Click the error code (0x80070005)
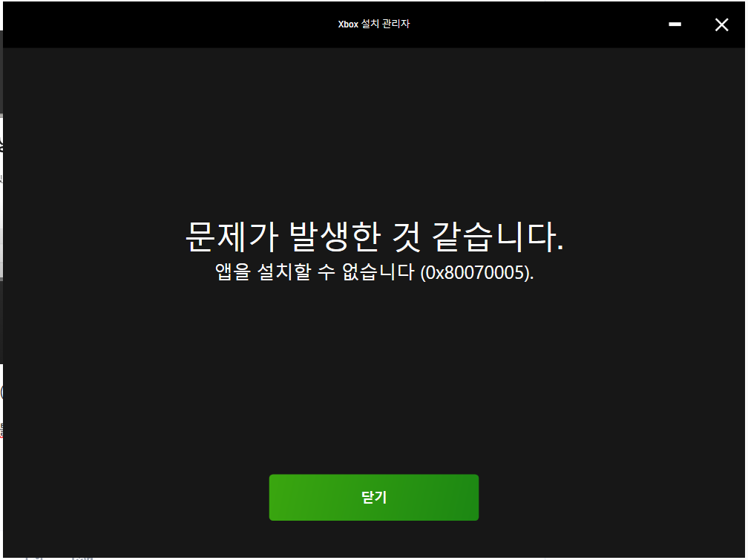The height and width of the screenshot is (560, 748). pos(476,272)
